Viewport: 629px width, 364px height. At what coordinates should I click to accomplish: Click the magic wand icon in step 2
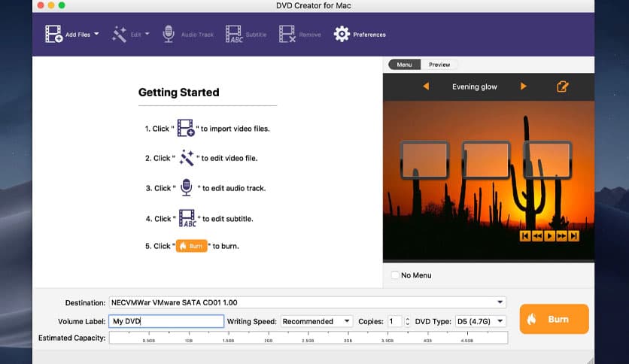(187, 157)
